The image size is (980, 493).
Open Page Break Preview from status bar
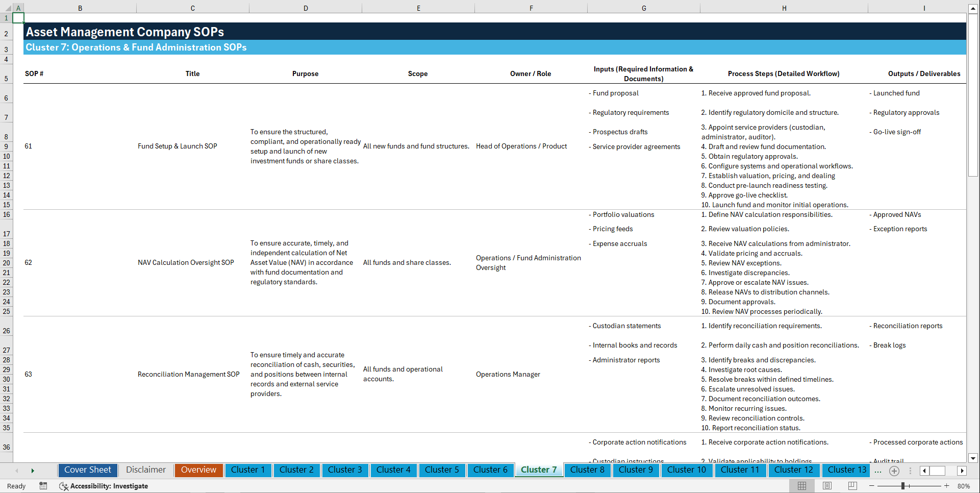tap(852, 486)
